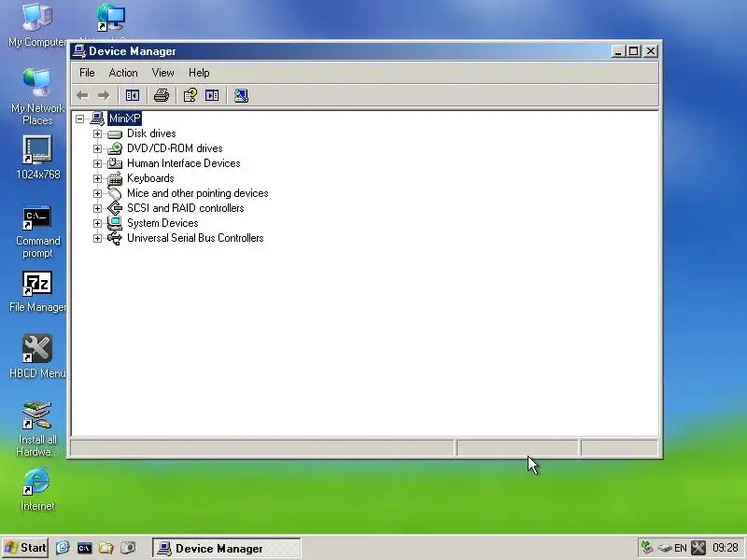Toggle the console tree pane toolbar icon
Viewport: 747px width, 560px height.
(x=133, y=96)
